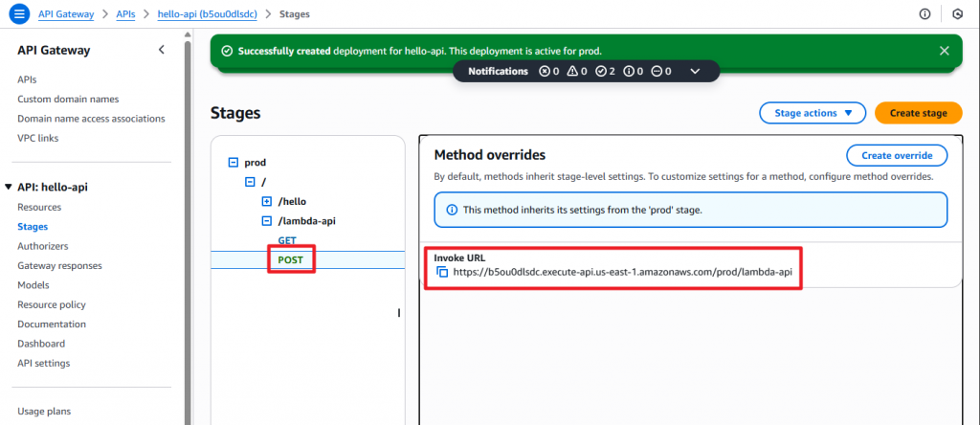
Task: Select the GET method under /lambda-api
Action: [287, 240]
